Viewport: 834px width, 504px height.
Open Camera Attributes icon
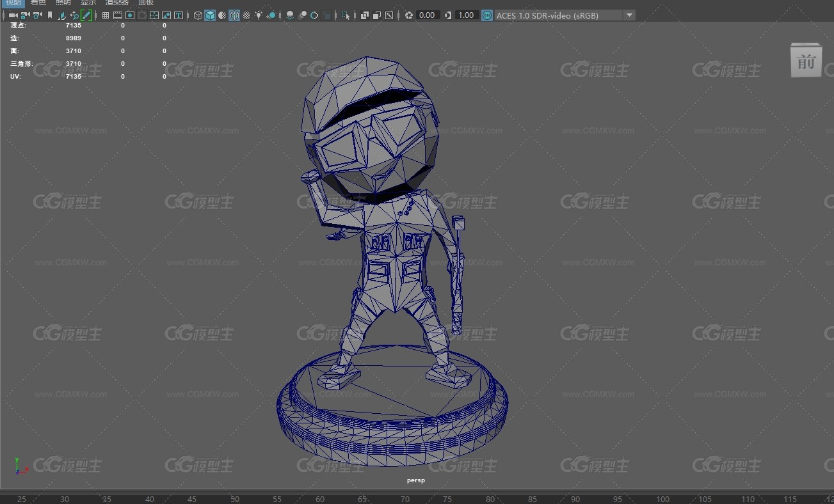[x=38, y=15]
